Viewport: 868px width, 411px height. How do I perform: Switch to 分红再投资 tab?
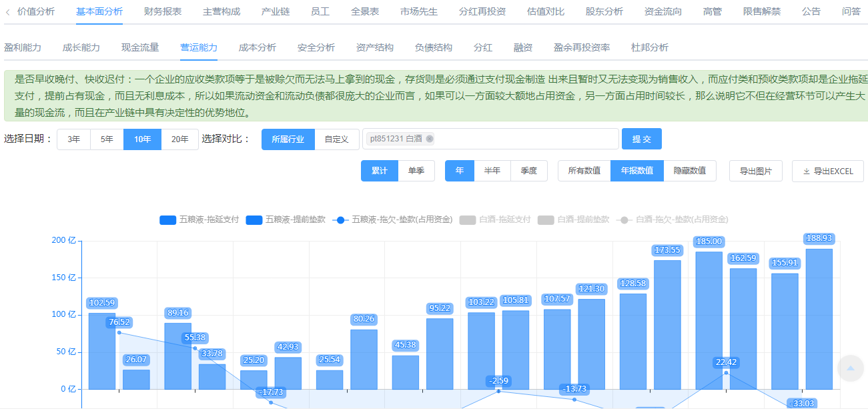(482, 11)
